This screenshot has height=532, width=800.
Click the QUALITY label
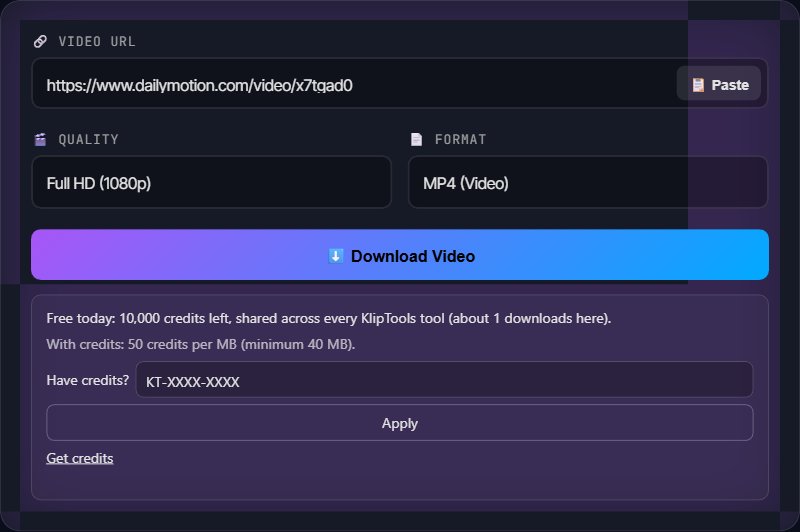click(x=88, y=139)
